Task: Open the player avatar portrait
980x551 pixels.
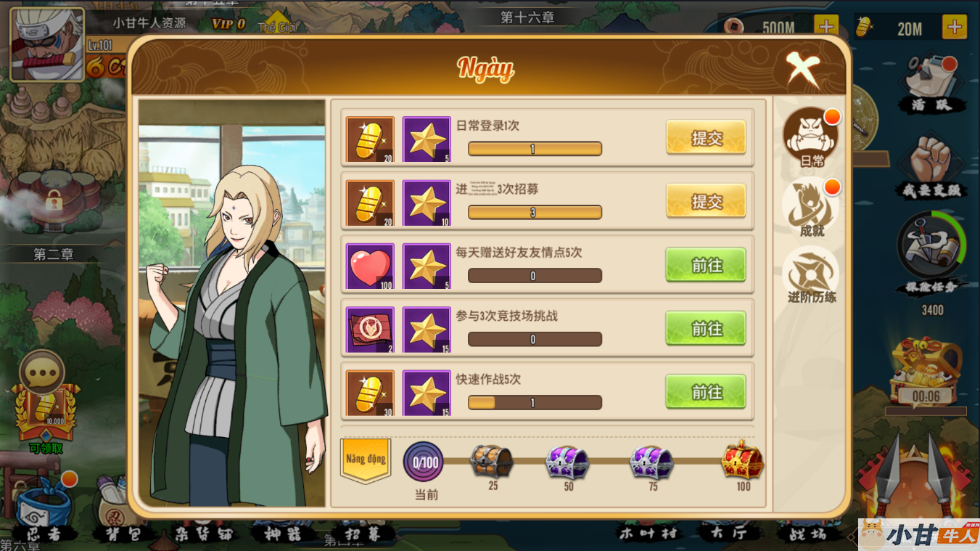Action: [x=47, y=44]
